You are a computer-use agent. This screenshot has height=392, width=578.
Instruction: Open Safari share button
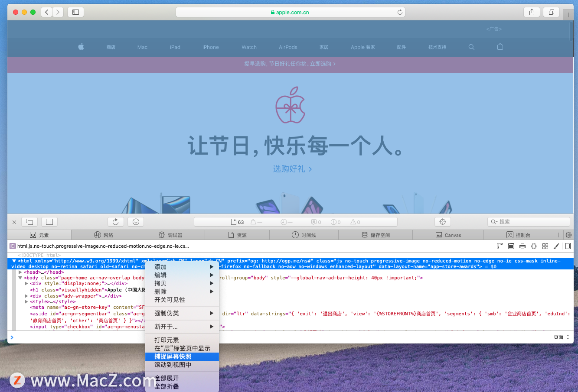click(x=532, y=12)
